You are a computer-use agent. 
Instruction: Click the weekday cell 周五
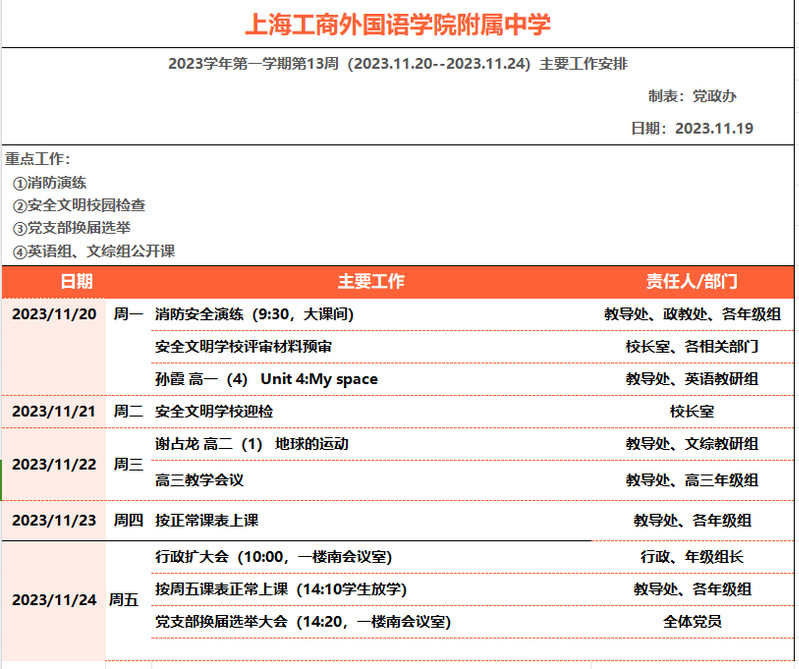124,600
